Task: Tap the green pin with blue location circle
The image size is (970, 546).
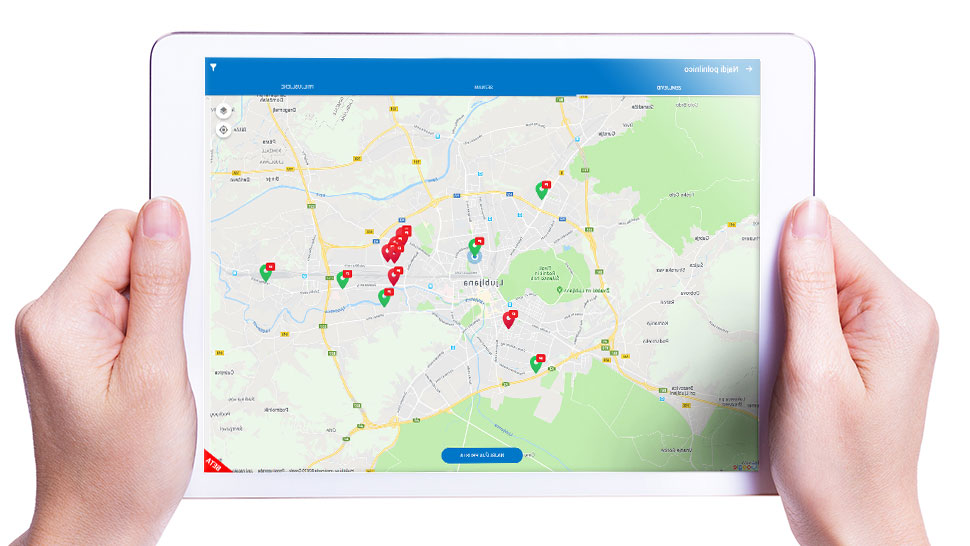Action: pyautogui.click(x=475, y=247)
